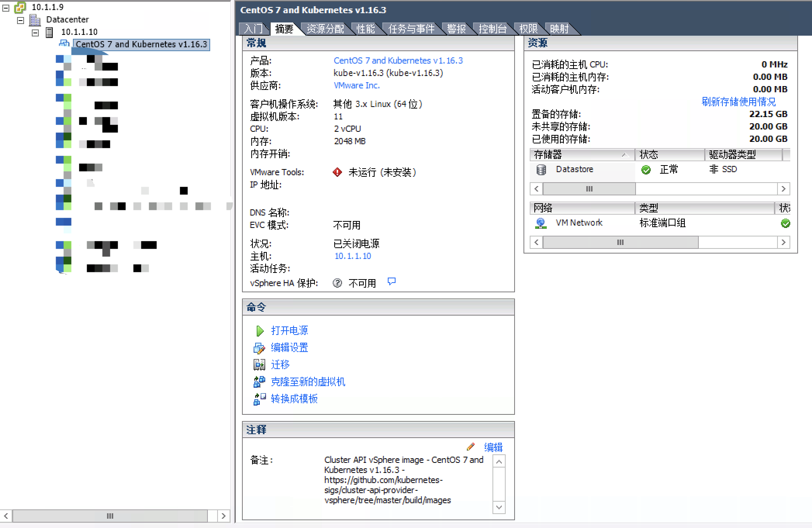Click the Clone to new VM icon
The width and height of the screenshot is (812, 528).
click(x=259, y=382)
